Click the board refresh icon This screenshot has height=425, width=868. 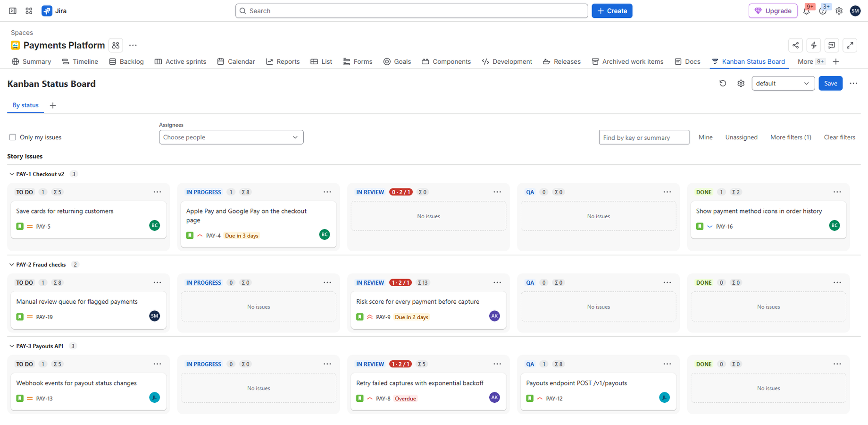coord(723,84)
